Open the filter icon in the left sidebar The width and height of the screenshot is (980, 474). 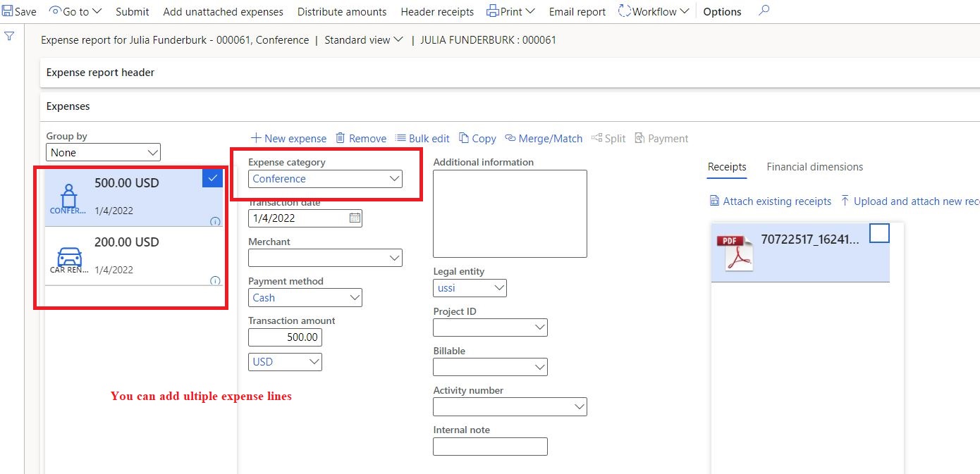9,36
